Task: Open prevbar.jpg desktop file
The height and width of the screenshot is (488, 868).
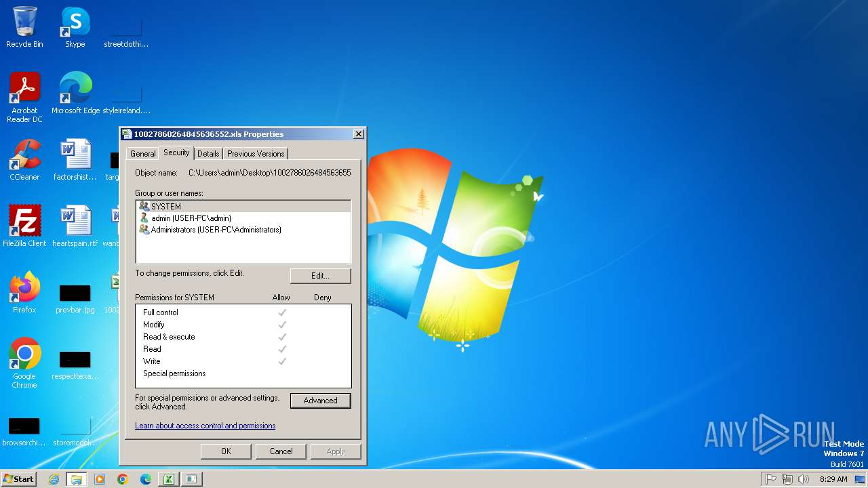Action: pyautogui.click(x=75, y=298)
